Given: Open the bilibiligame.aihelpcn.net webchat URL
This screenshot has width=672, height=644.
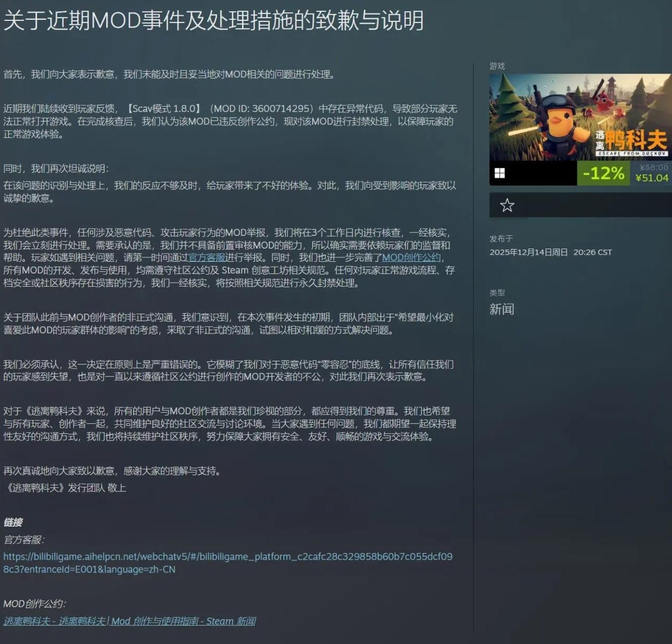Looking at the screenshot, I should [228, 563].
